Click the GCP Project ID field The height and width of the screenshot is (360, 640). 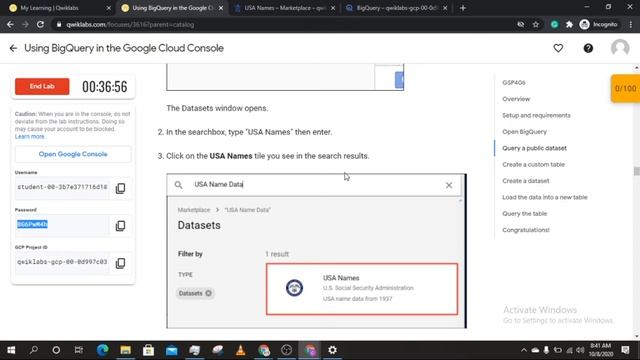point(62,262)
